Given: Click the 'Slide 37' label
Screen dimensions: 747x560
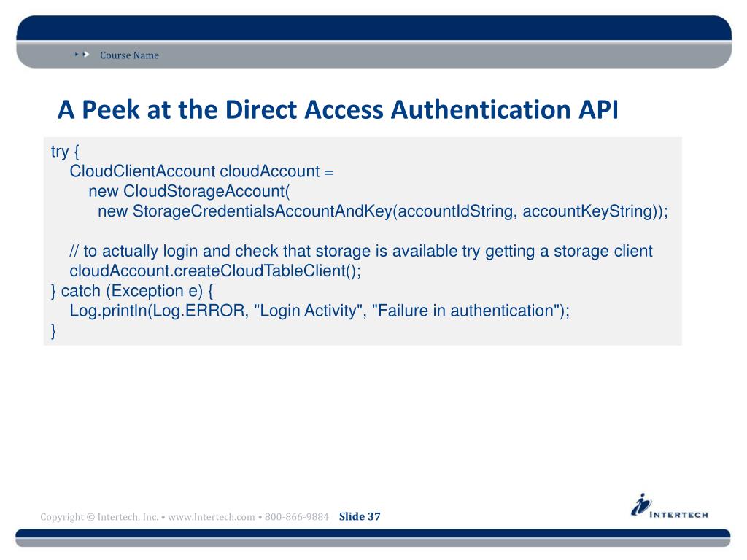Looking at the screenshot, I should click(x=360, y=517).
